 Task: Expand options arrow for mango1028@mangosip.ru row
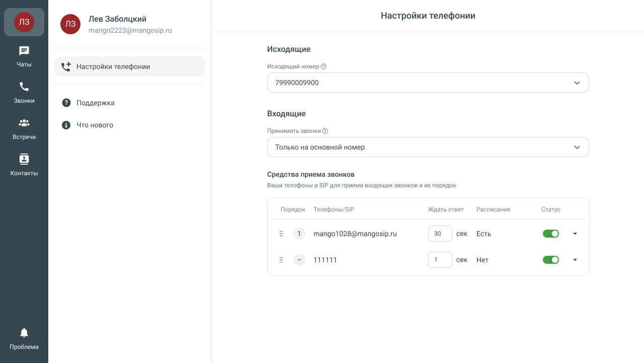point(575,234)
